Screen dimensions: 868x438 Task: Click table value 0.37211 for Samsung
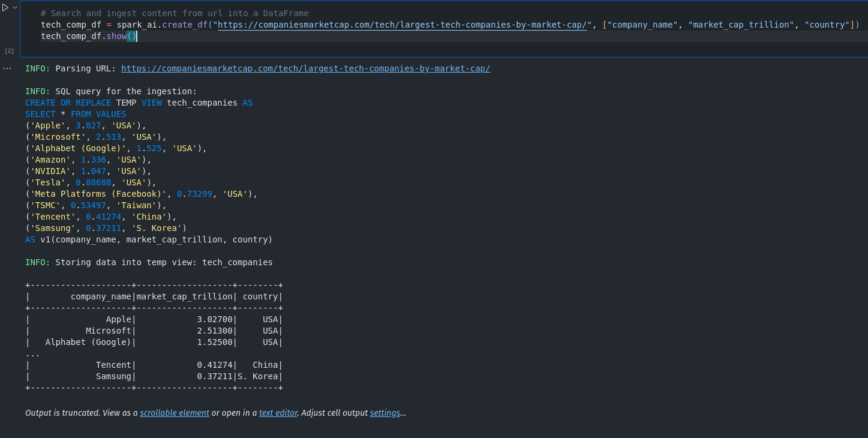pos(215,376)
